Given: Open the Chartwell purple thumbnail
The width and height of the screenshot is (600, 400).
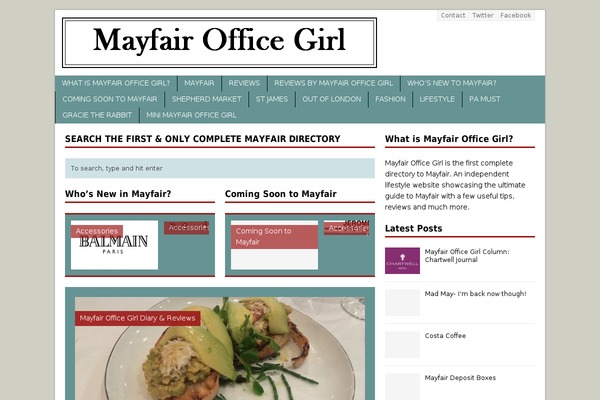Looking at the screenshot, I should (x=402, y=260).
